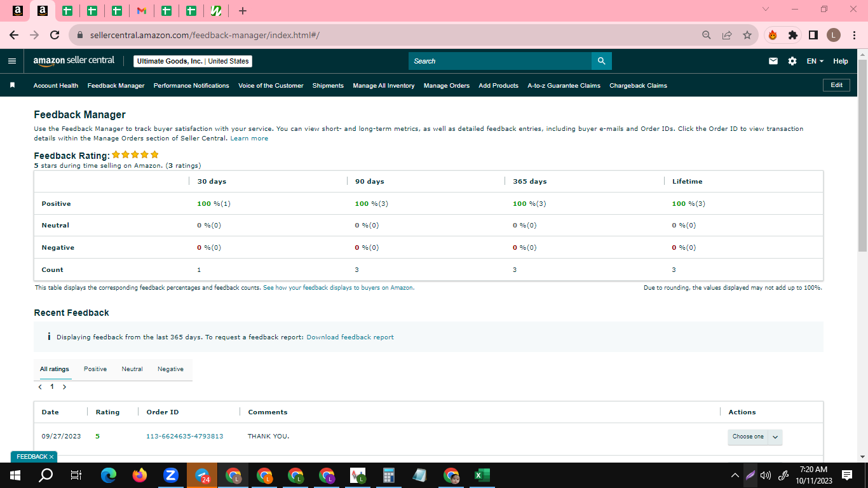The image size is (868, 488).
Task: Go to previous feedback page chevron
Action: pyautogui.click(x=40, y=386)
